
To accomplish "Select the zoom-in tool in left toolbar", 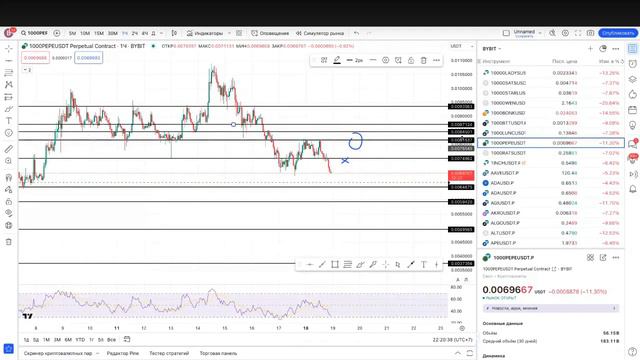I will [9, 161].
